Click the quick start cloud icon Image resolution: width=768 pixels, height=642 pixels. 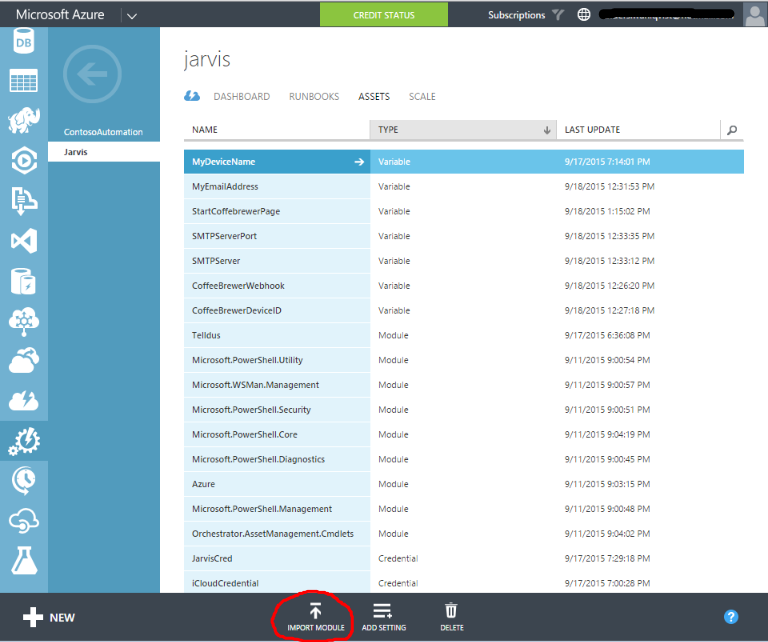(192, 96)
